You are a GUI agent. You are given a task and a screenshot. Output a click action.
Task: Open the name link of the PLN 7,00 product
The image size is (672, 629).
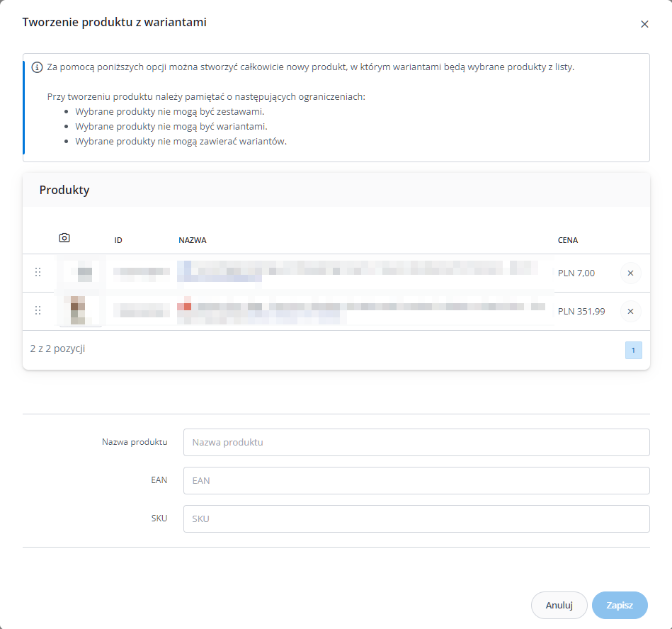tap(358, 271)
